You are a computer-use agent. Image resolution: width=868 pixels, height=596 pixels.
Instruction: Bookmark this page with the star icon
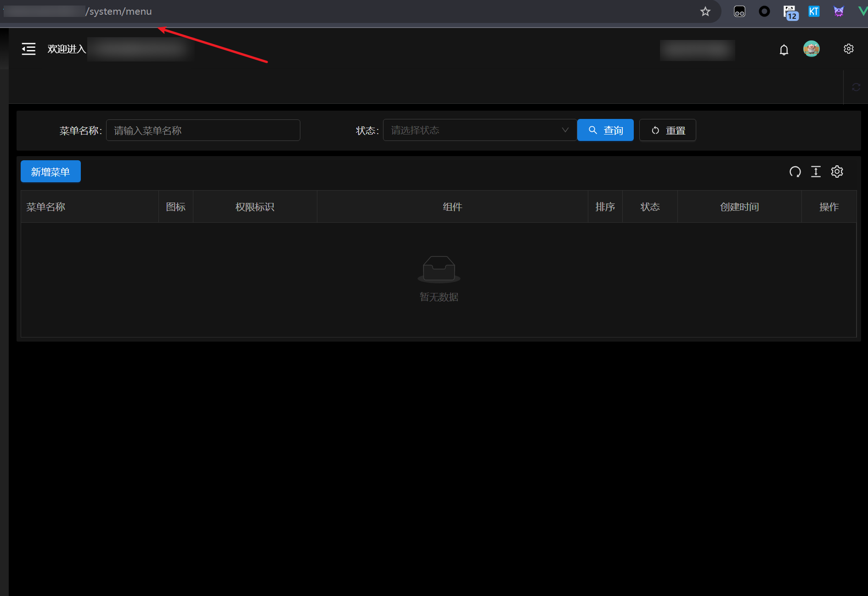(705, 11)
